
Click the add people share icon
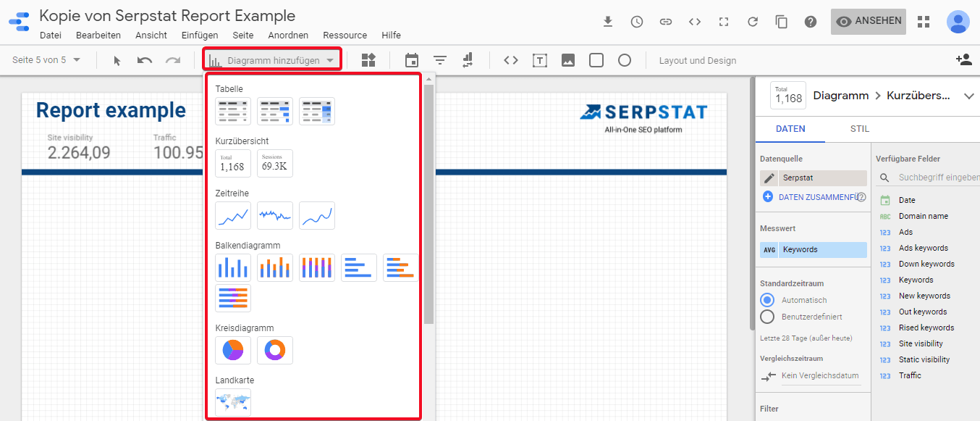point(963,60)
